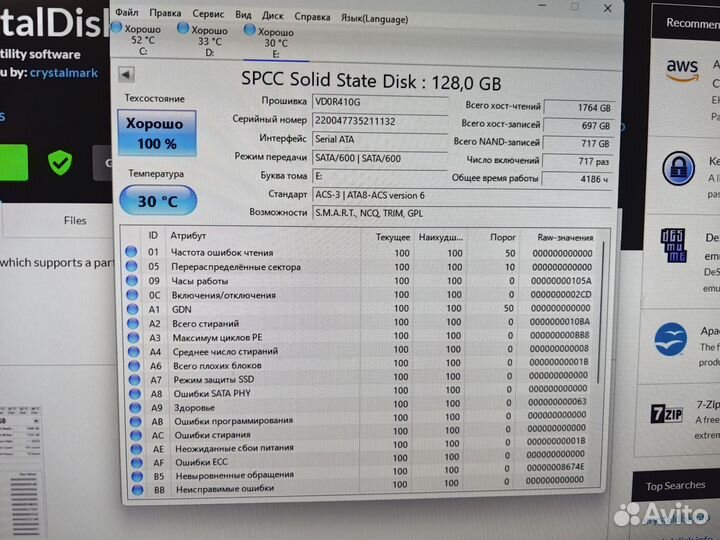Click status circle for Всего плохих блоков

pos(135,366)
